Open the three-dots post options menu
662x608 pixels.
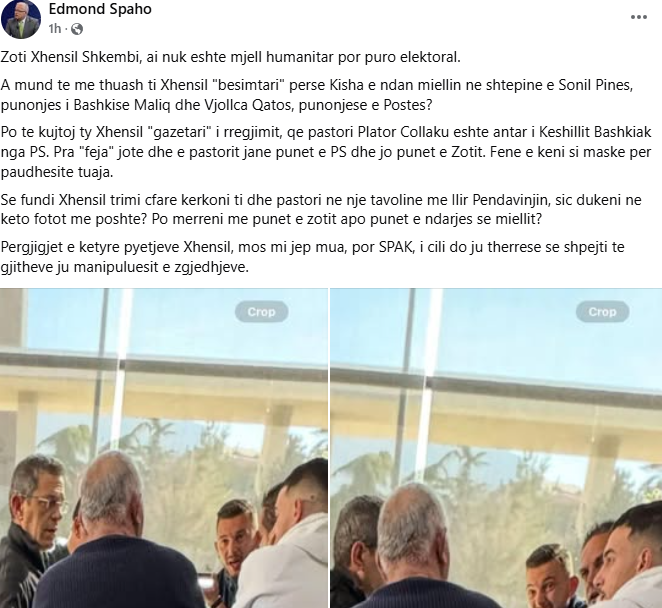[638, 17]
